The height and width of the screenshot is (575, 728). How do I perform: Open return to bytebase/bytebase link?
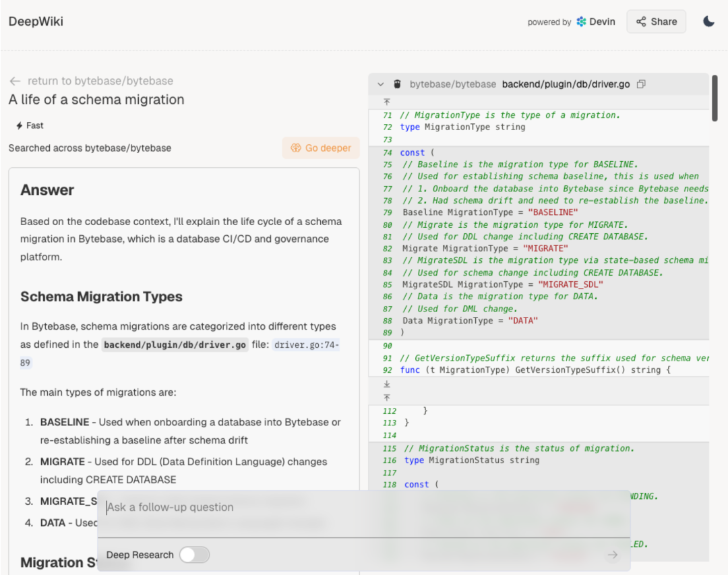[100, 81]
